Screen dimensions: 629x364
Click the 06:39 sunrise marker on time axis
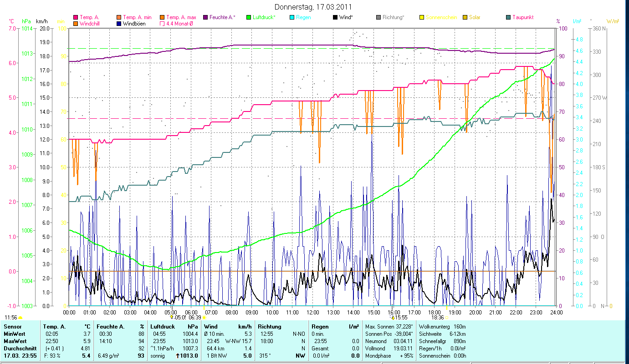coord(195,318)
